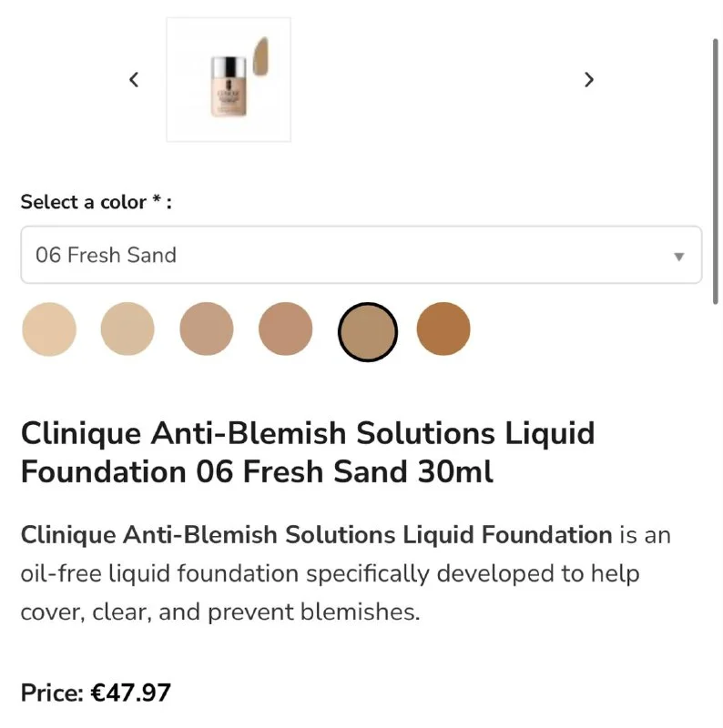The width and height of the screenshot is (723, 728).
Task: Expand the color list using the caret arrow
Action: (678, 257)
